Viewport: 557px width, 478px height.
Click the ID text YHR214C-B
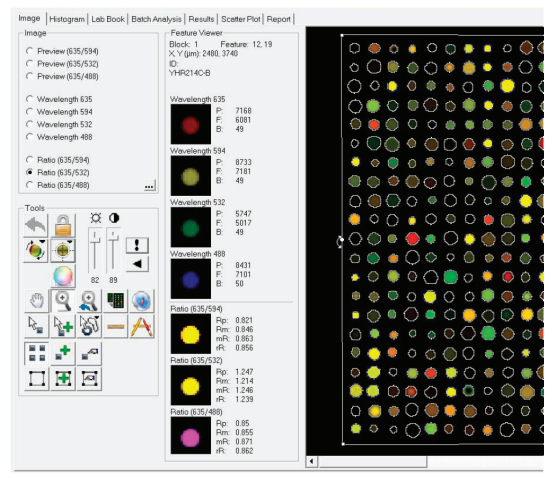click(190, 73)
